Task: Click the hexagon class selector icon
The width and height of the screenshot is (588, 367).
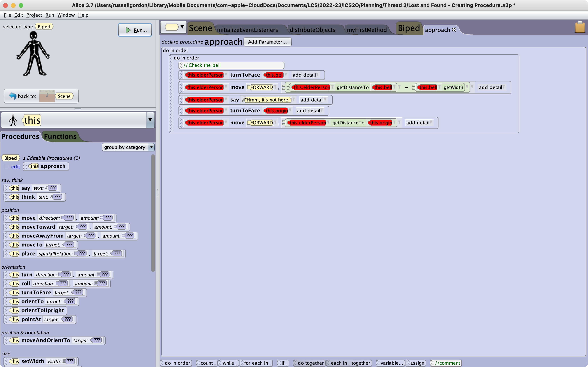Action: click(x=171, y=27)
